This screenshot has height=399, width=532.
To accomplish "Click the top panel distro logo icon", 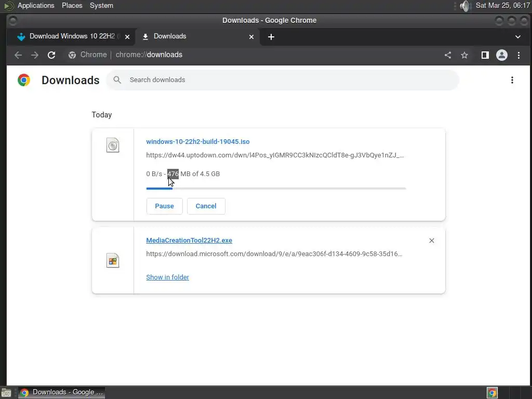I will 9,6.
